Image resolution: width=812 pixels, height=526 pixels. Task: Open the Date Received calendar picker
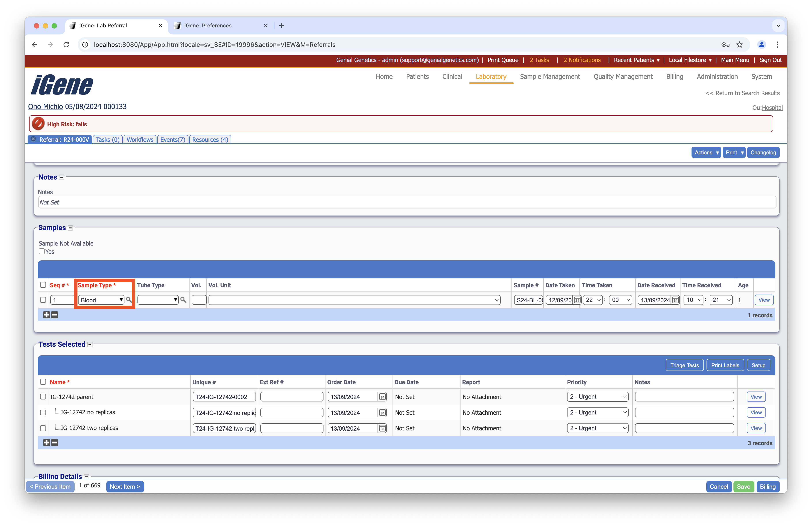tap(675, 300)
